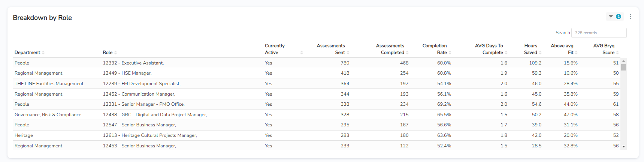Sort by Department column arrows

(x=43, y=53)
